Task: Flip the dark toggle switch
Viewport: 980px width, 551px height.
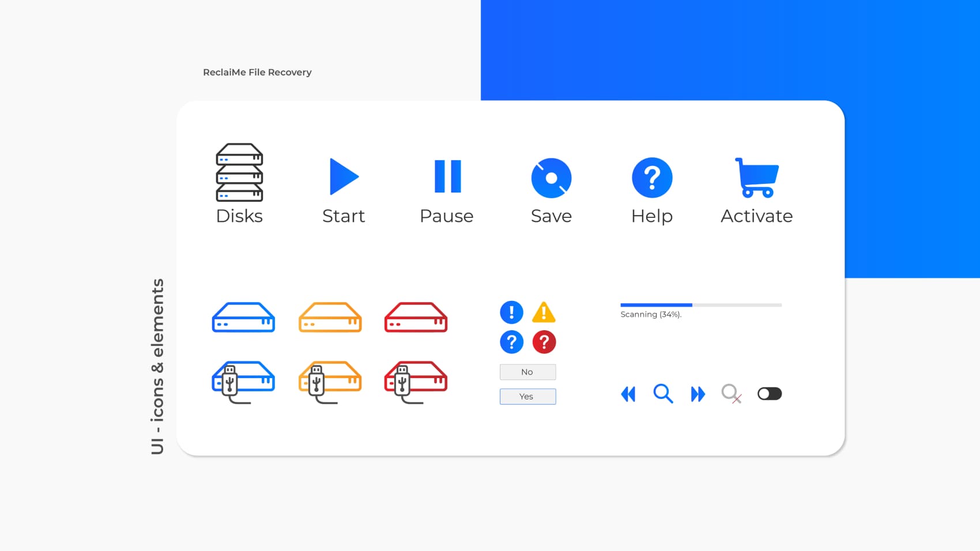Action: (770, 394)
